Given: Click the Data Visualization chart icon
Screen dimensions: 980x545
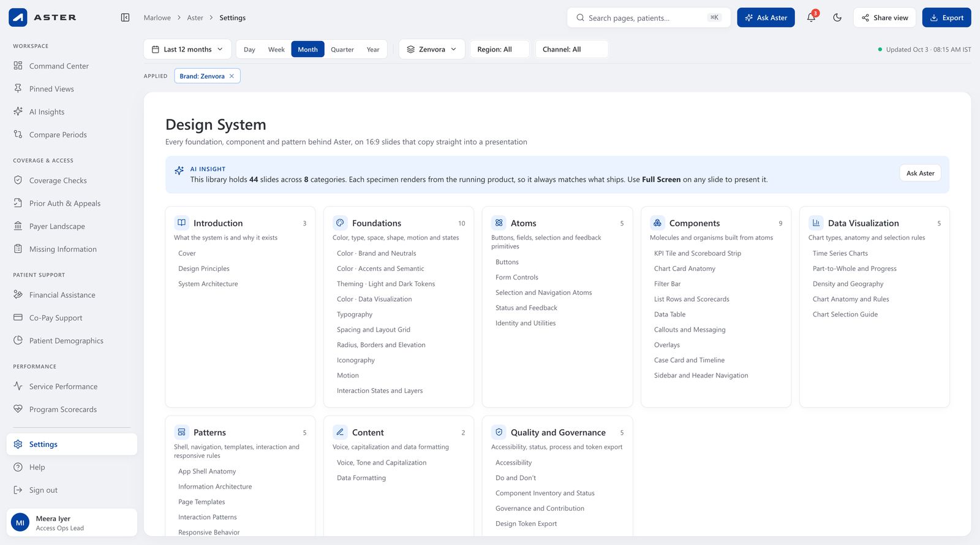Looking at the screenshot, I should coord(816,223).
